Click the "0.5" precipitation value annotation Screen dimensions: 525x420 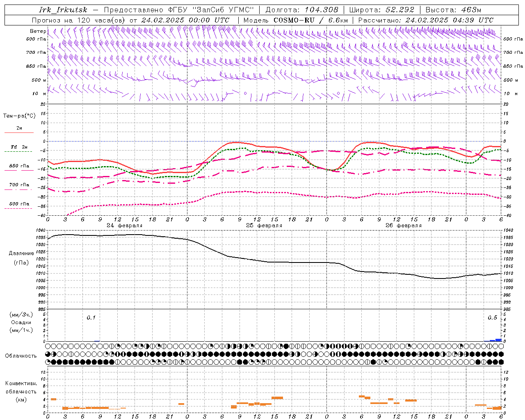pos(492,318)
